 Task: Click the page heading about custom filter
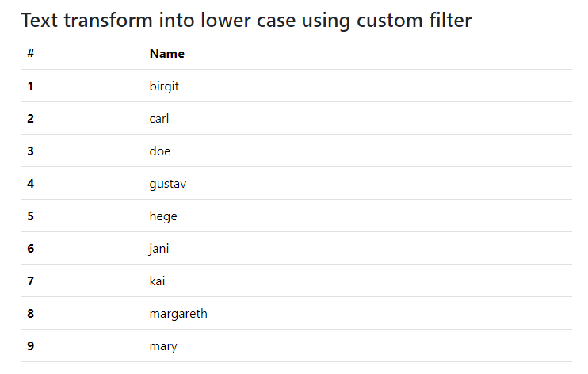(x=246, y=21)
